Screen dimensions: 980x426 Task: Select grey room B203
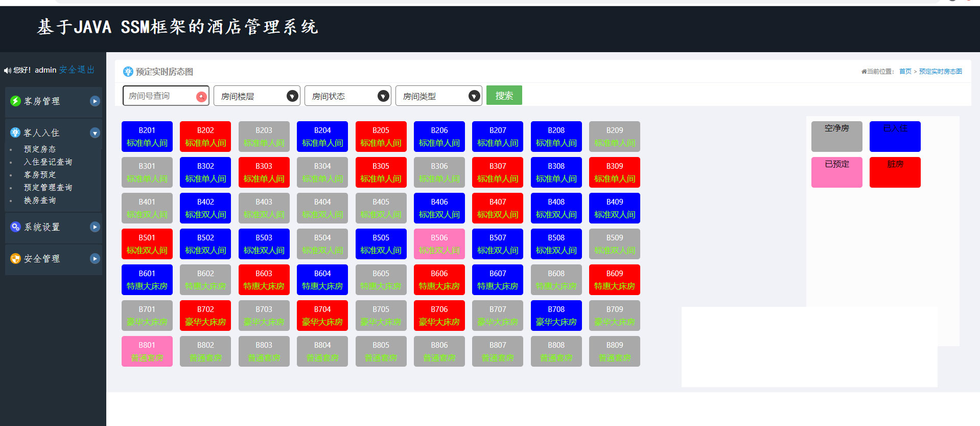click(x=264, y=137)
